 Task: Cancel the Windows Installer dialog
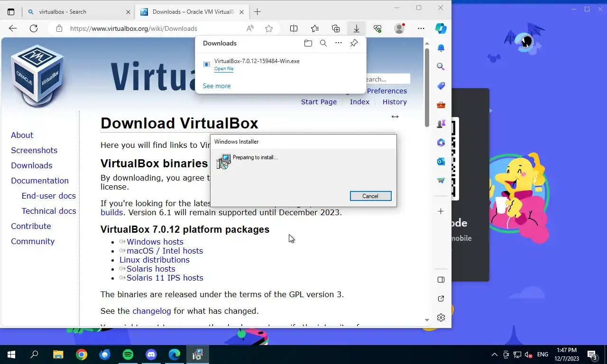[x=370, y=196]
